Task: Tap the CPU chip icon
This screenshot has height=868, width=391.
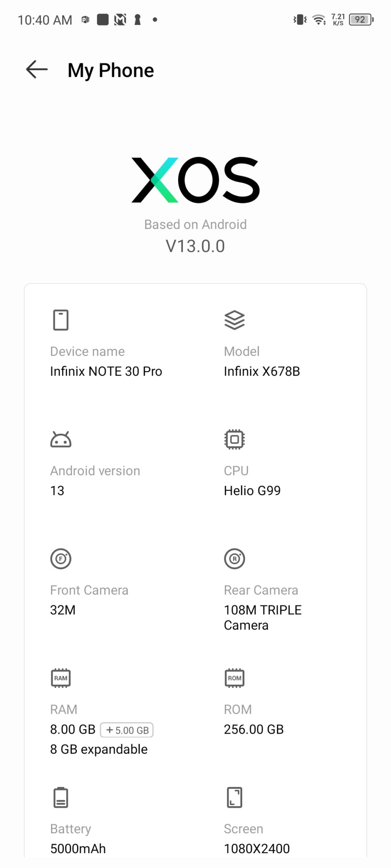Action: [x=235, y=439]
